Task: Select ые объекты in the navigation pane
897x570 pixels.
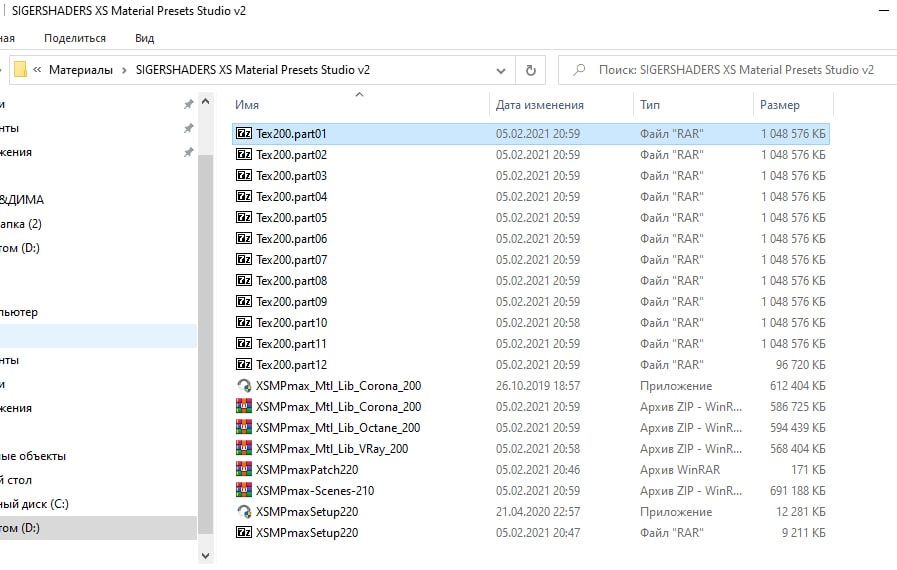Action: pos(33,456)
